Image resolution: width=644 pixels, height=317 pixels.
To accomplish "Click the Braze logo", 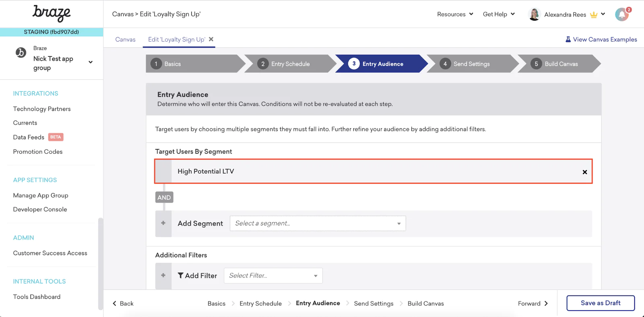I will (x=52, y=13).
